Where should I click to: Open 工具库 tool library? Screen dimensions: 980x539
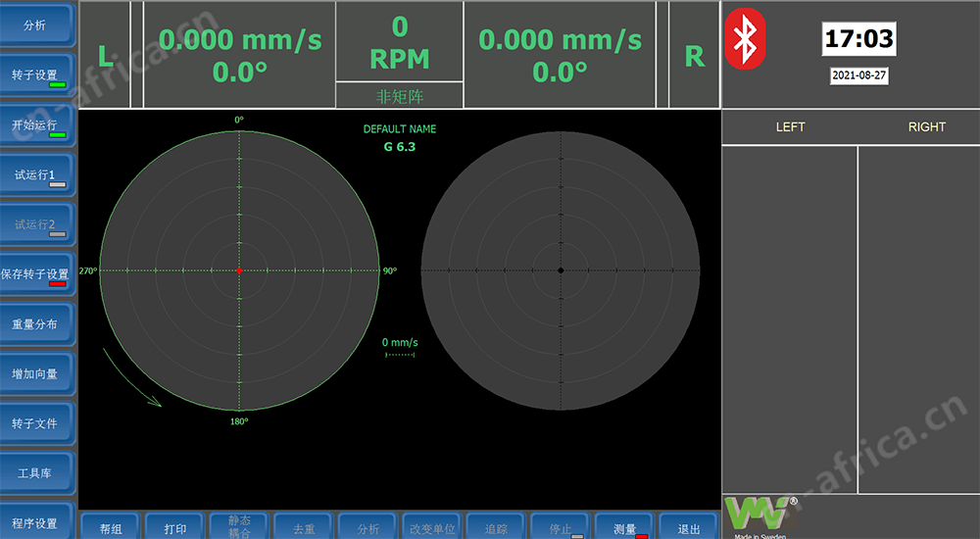pos(37,473)
